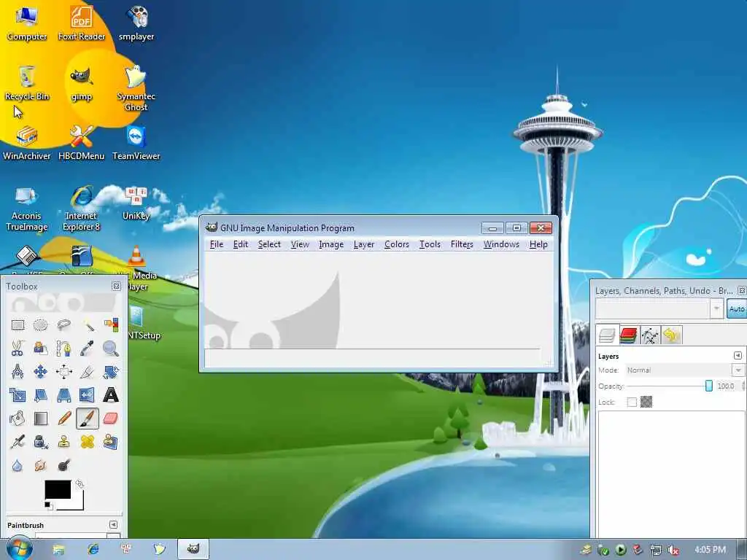Open the Colors menu

click(x=397, y=244)
